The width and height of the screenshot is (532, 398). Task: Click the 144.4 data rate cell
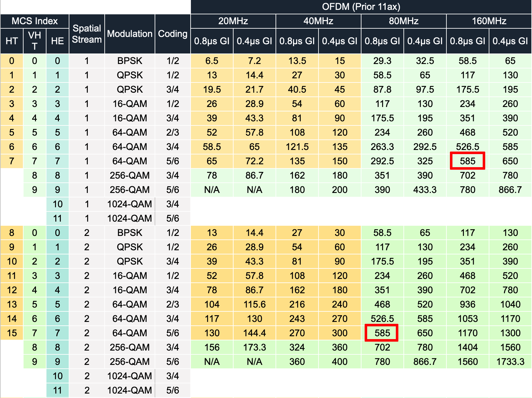(254, 333)
